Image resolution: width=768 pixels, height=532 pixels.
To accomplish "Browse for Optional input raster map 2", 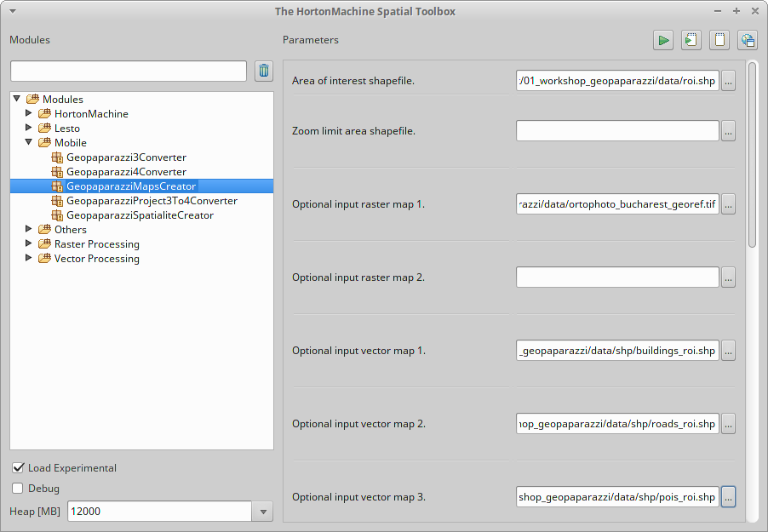I will pos(728,277).
